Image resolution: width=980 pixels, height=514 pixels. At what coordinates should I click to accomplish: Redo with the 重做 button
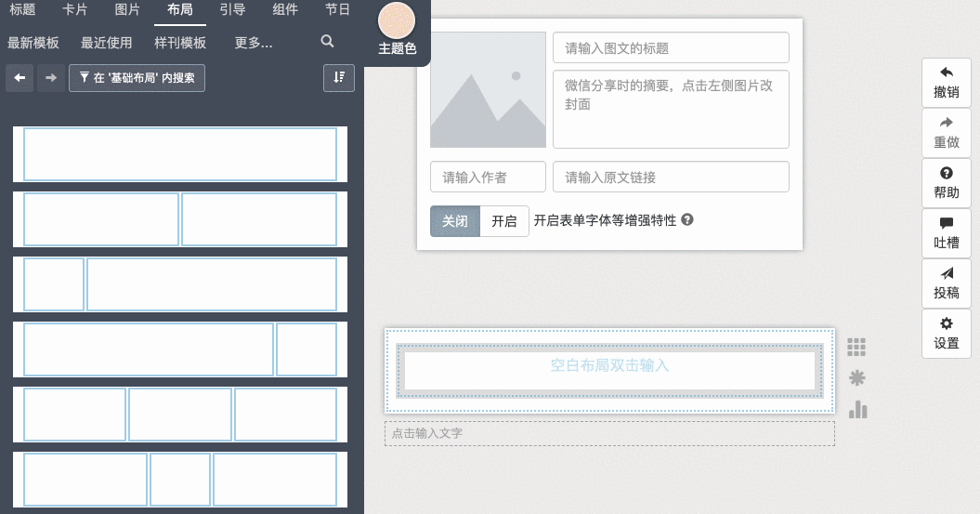[x=947, y=133]
